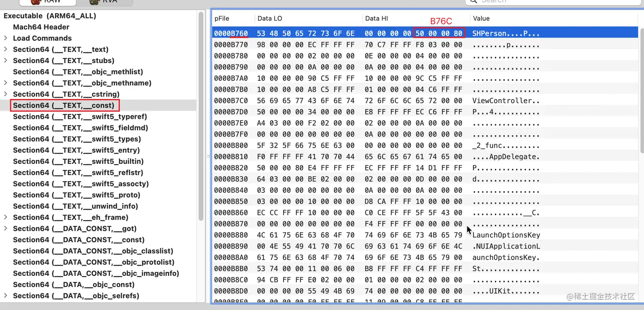The image size is (644, 310).
Task: Open Section64 (__DATA,__objc_const)
Action: coord(74,284)
